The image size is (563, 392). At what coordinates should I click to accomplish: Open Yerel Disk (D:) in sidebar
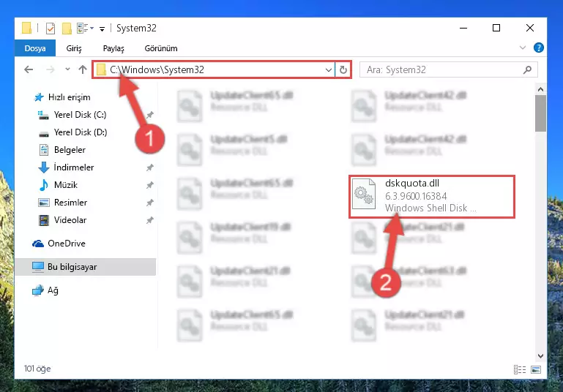click(81, 132)
